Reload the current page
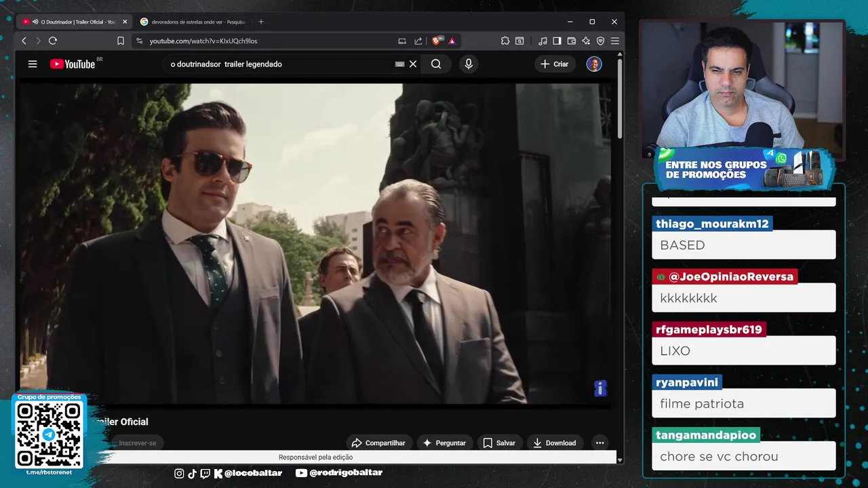The width and height of the screenshot is (868, 488). tap(53, 41)
